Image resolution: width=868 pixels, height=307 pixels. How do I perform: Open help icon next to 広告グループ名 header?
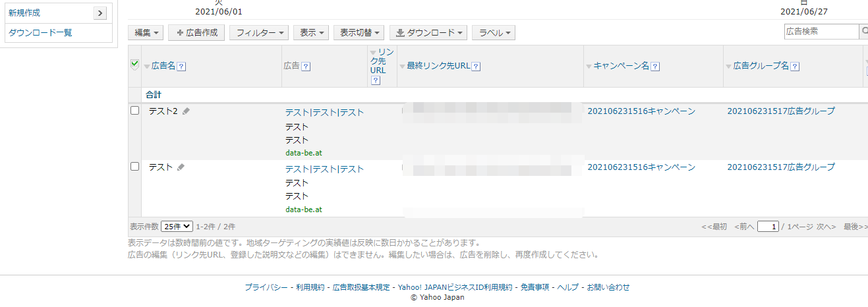(x=796, y=66)
